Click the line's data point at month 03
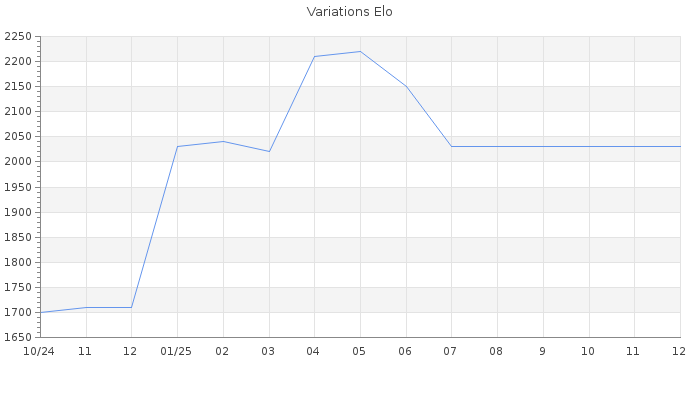The height and width of the screenshot is (400, 700). (269, 151)
